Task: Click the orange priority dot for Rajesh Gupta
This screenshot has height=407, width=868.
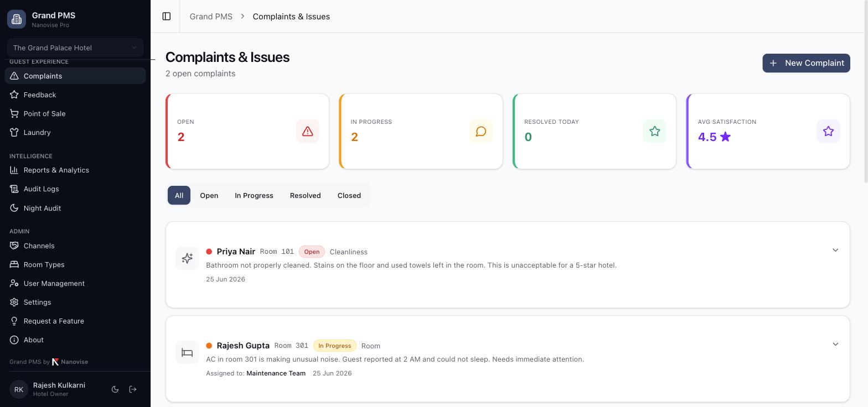Action: point(209,346)
